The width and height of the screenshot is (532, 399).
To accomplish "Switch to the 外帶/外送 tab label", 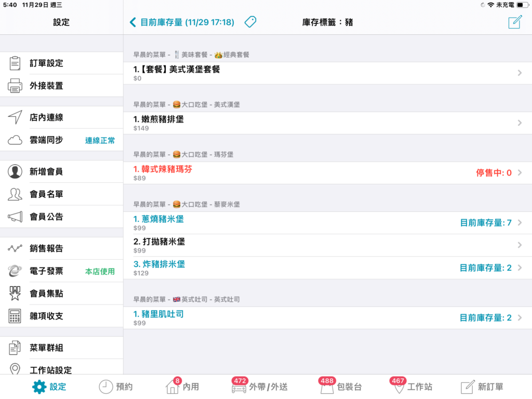I will click(268, 387).
